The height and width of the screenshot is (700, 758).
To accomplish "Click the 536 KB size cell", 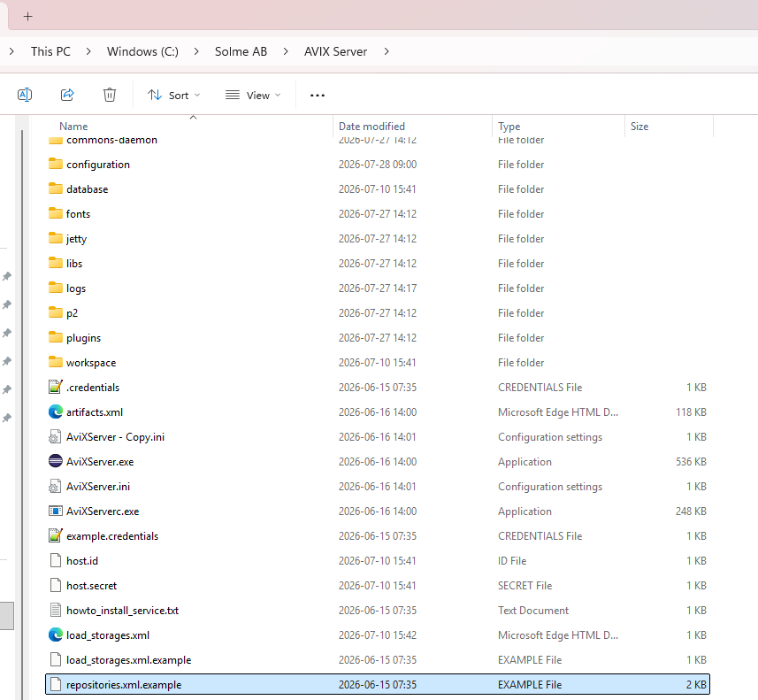I will (x=691, y=462).
